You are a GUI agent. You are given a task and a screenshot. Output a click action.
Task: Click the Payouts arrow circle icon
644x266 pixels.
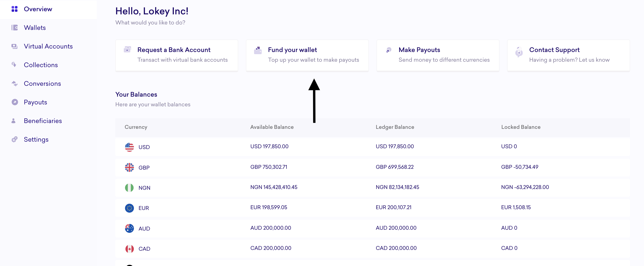point(15,102)
